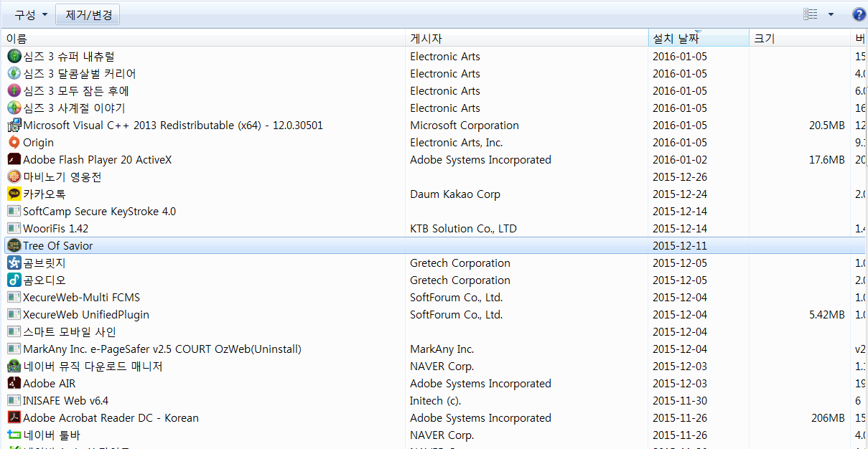The image size is (868, 449).
Task: Click the Tree Of Savior icon
Action: [x=14, y=245]
